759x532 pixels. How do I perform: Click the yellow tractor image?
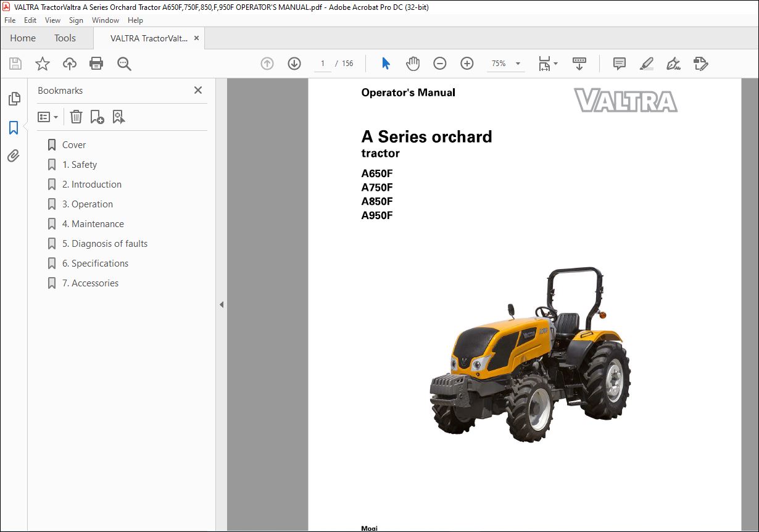click(x=529, y=354)
